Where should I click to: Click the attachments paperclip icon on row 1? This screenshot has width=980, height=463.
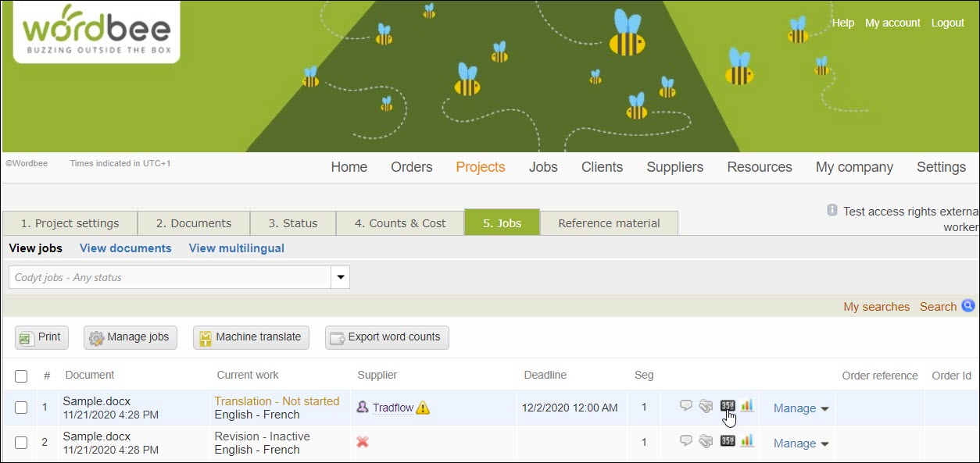706,406
